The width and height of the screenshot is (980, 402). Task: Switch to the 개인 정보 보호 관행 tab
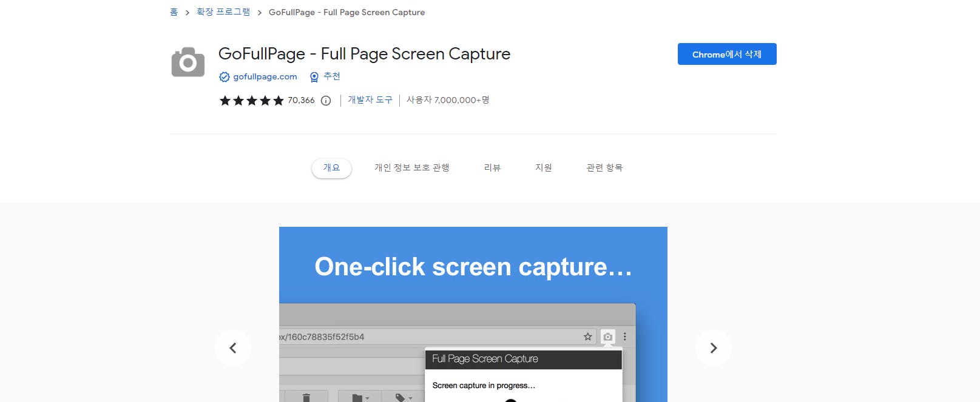[x=412, y=168]
